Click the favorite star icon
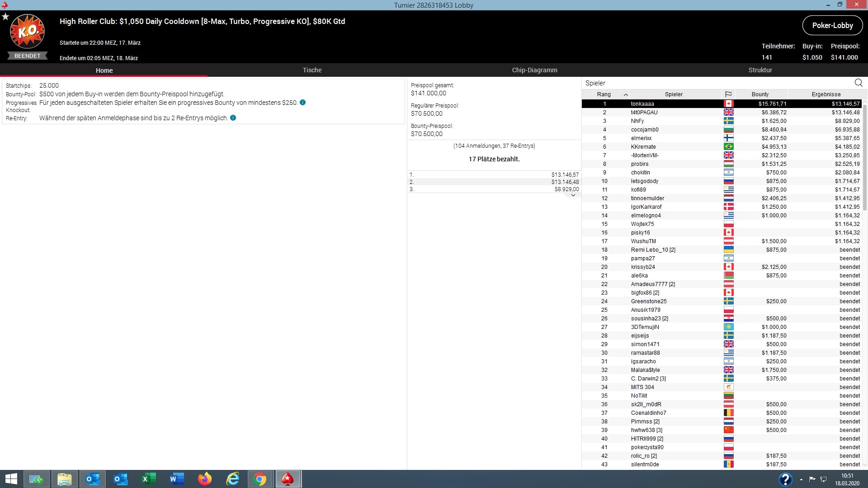This screenshot has width=868, height=488. pyautogui.click(x=5, y=17)
